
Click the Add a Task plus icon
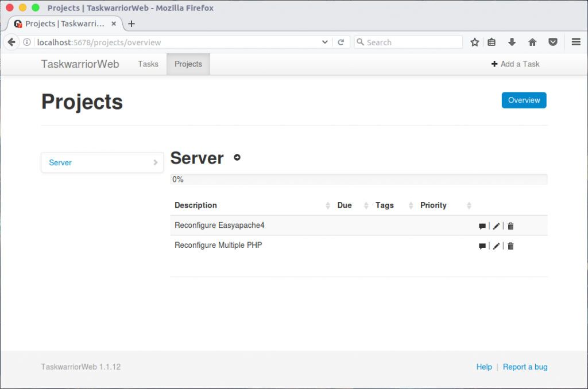pos(494,64)
